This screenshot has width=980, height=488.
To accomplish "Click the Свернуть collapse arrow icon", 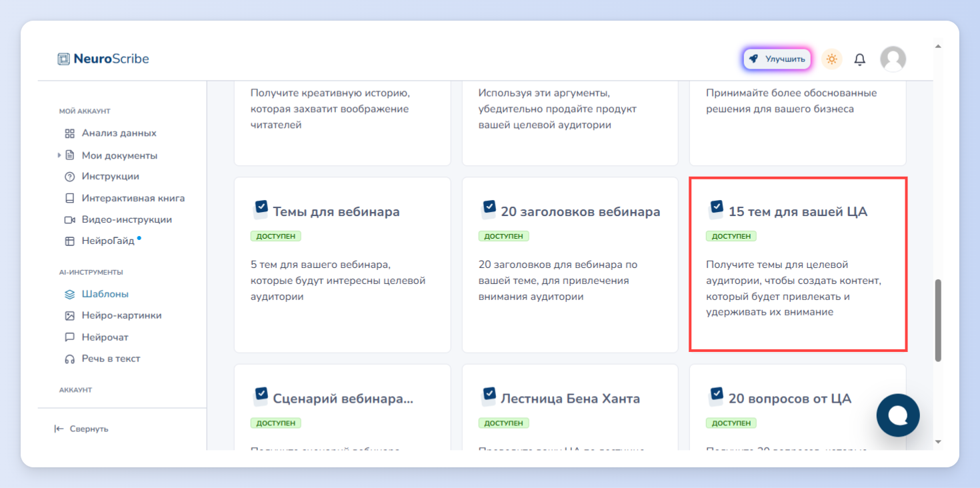I will (x=59, y=429).
